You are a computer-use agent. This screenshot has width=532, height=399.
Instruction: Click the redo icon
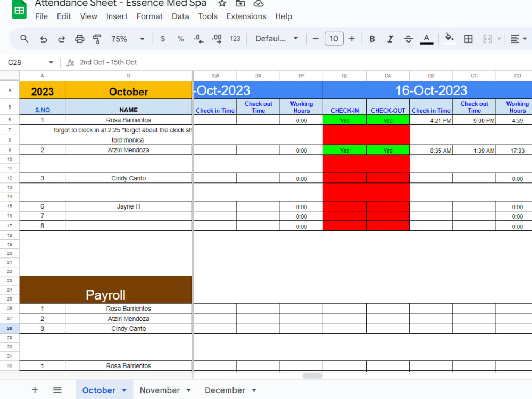[61, 39]
